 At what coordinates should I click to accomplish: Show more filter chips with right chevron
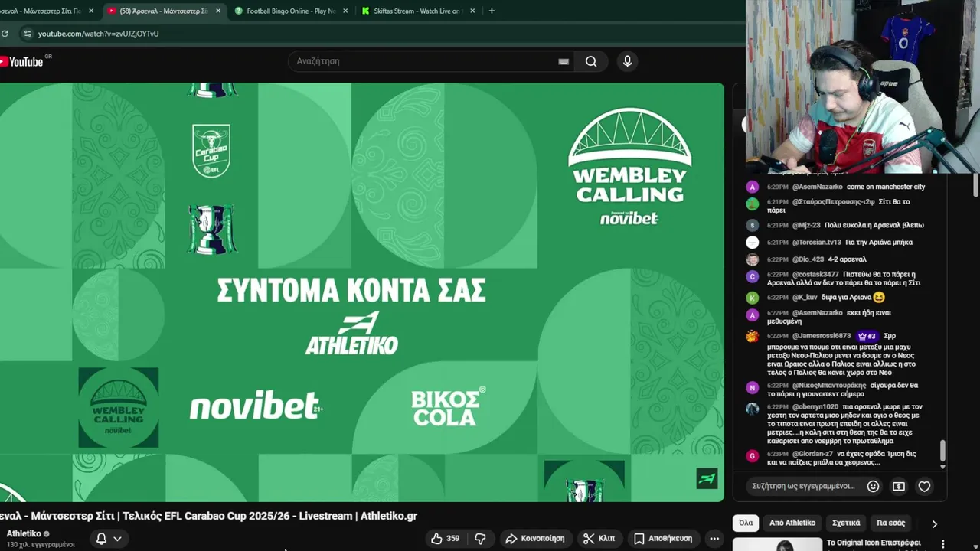tap(934, 524)
